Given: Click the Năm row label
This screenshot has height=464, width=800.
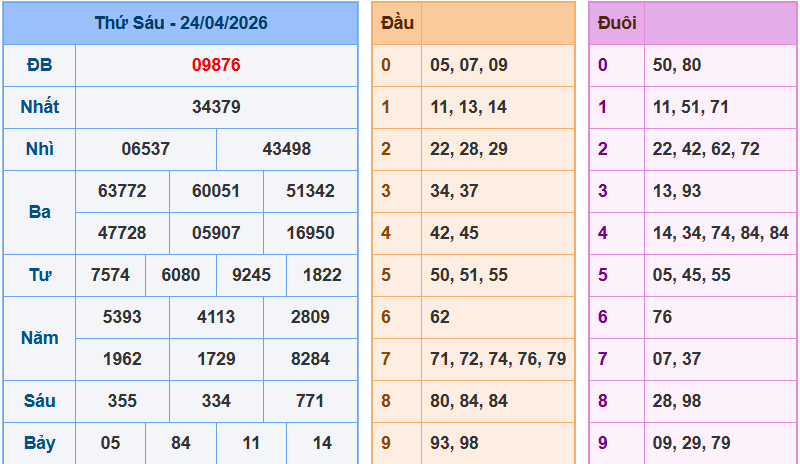Looking at the screenshot, I should point(39,338).
